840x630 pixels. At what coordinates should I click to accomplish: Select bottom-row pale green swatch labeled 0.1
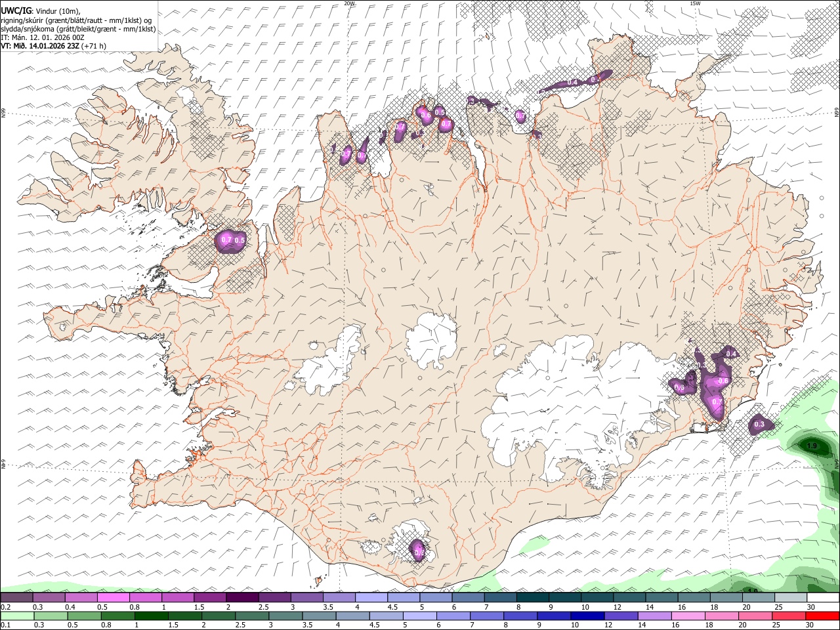coord(17,616)
